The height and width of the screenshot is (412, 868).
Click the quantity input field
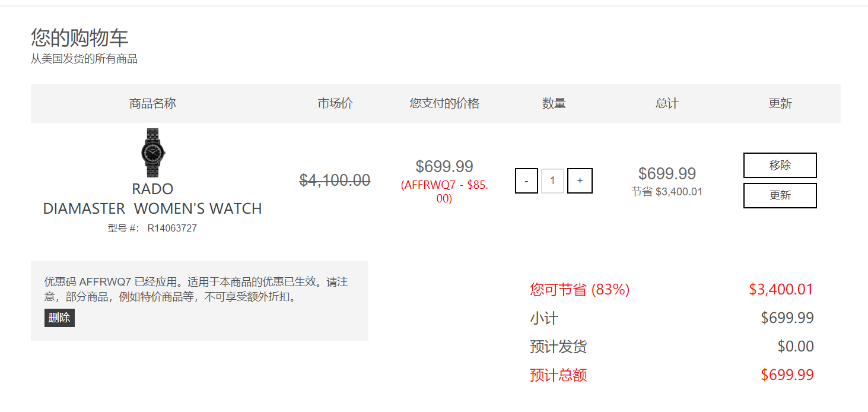[552, 181]
